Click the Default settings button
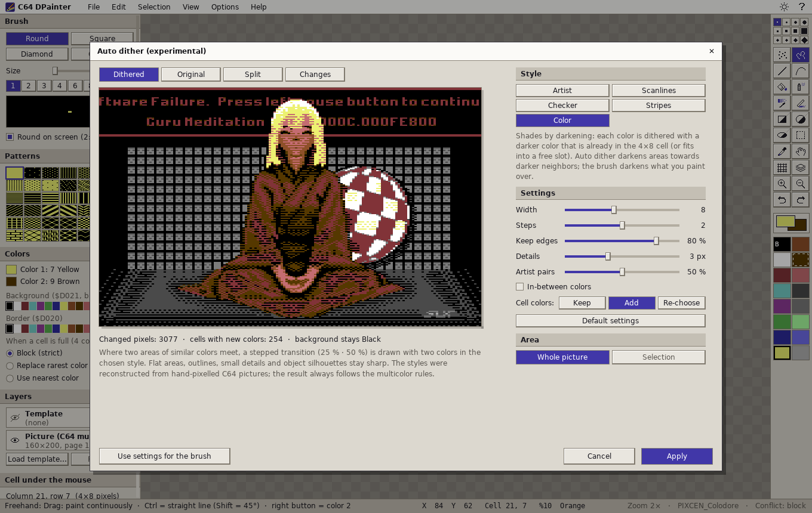This screenshot has width=812, height=513. click(610, 321)
